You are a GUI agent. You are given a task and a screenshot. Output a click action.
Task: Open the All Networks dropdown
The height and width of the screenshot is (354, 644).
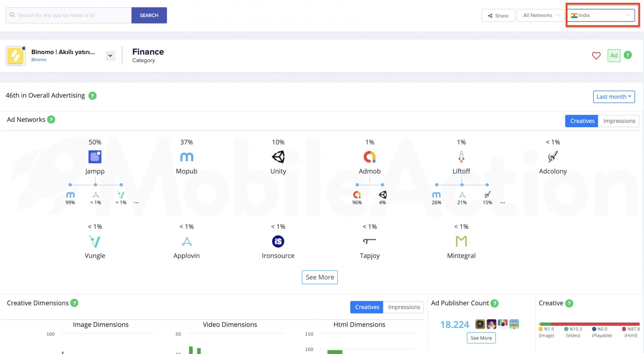(x=541, y=15)
